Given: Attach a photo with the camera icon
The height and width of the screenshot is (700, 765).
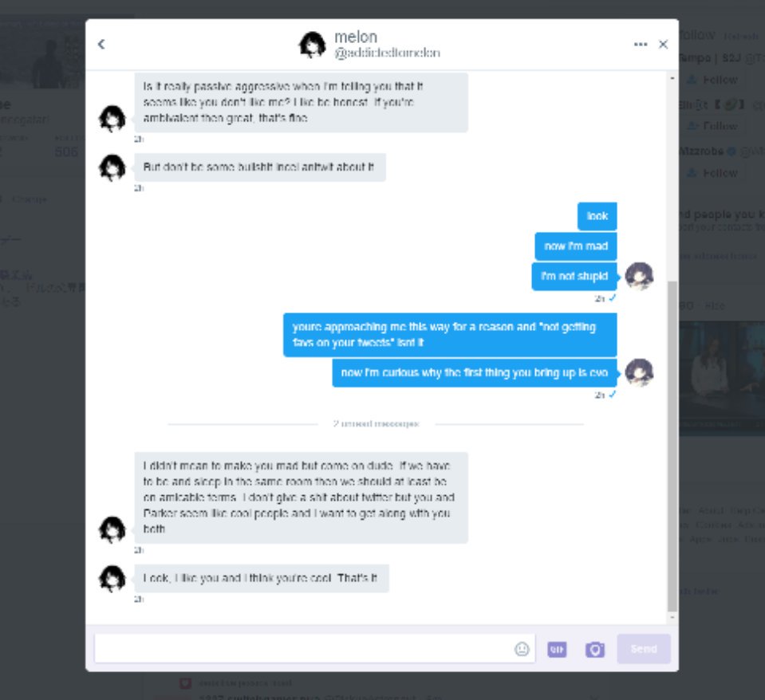Looking at the screenshot, I should click(x=595, y=649).
